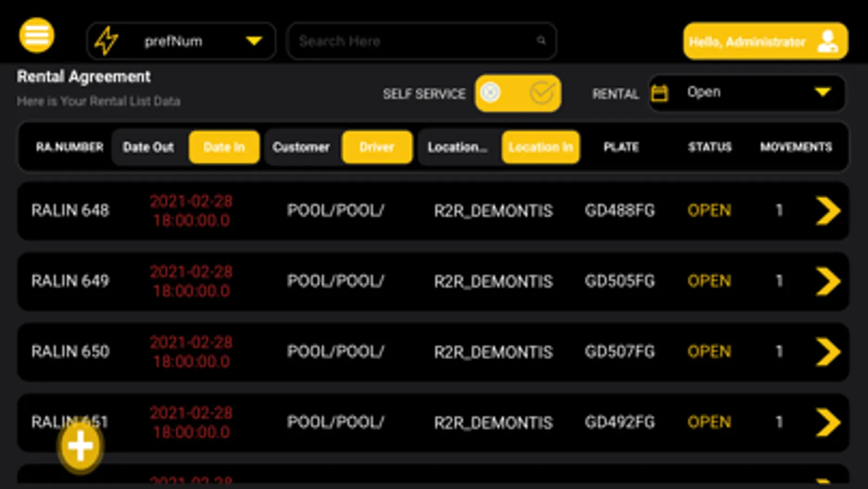Image resolution: width=868 pixels, height=489 pixels.
Task: Click RALIN 649 agreement number
Action: pos(70,281)
